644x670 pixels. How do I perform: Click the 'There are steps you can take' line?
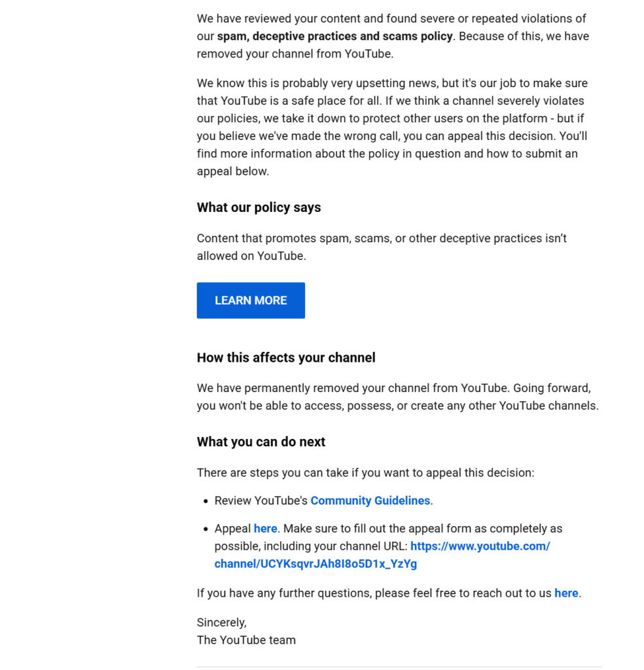point(365,472)
